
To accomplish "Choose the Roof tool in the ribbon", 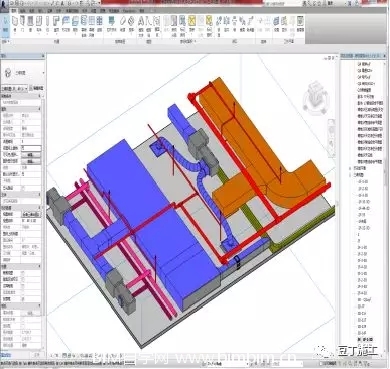I will tap(56, 24).
